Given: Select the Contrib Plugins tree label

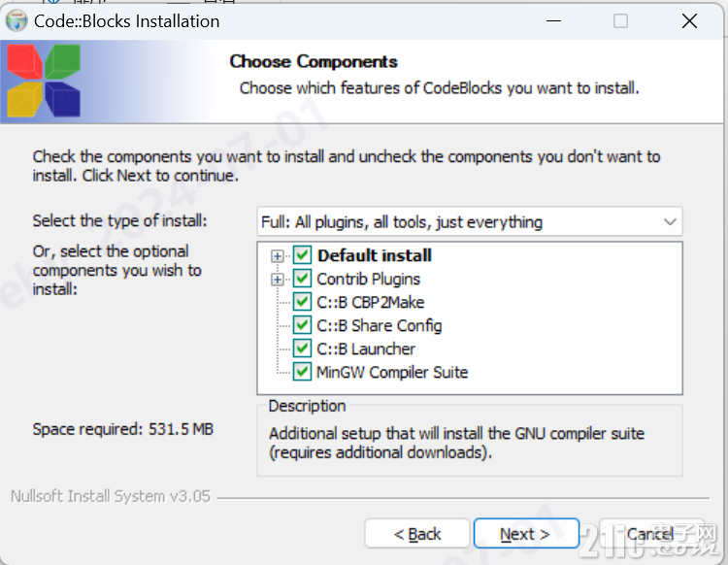Looking at the screenshot, I should pyautogui.click(x=368, y=279).
